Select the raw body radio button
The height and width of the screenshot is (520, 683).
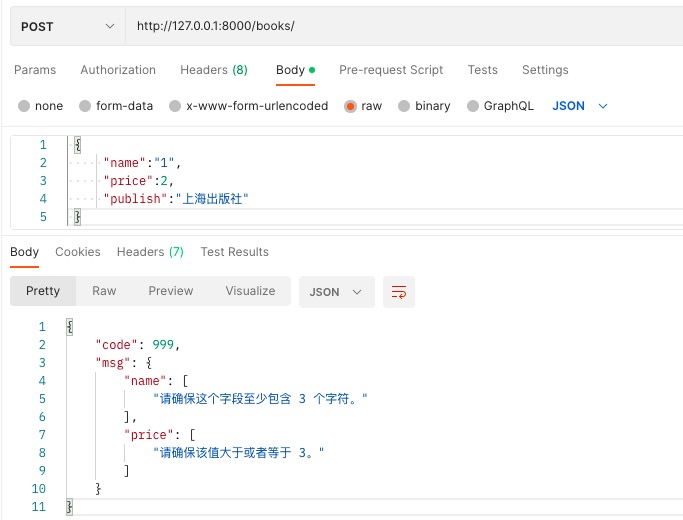[x=350, y=106]
